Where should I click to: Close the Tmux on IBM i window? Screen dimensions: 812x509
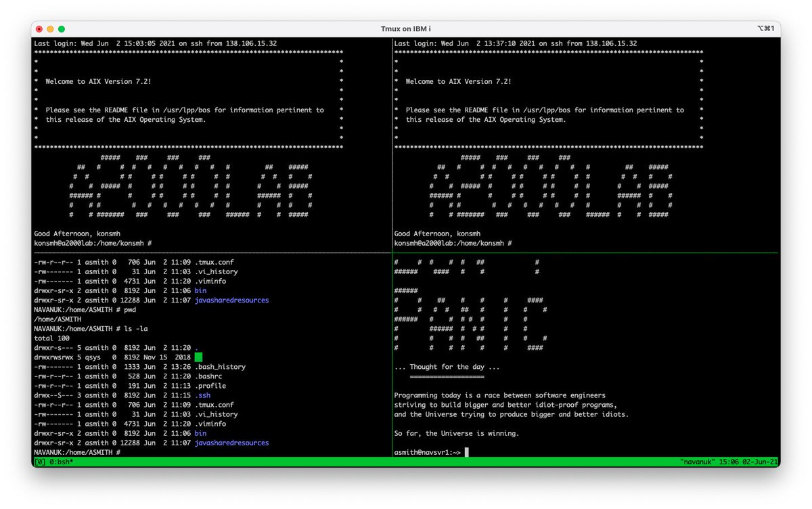[x=39, y=29]
